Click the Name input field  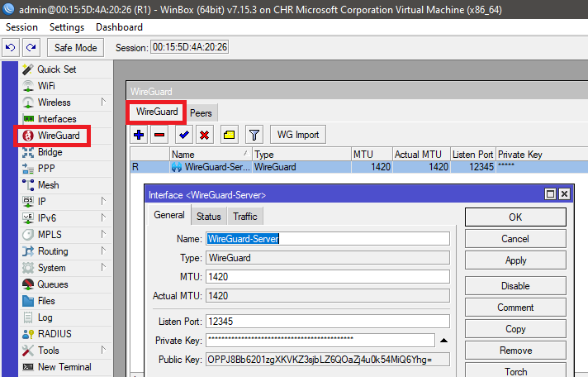click(328, 239)
